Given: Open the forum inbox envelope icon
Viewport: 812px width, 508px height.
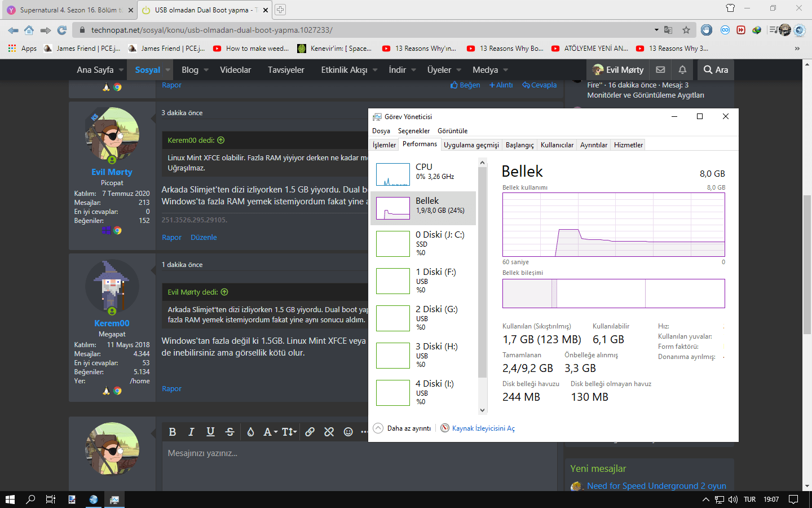Looking at the screenshot, I should [x=660, y=70].
